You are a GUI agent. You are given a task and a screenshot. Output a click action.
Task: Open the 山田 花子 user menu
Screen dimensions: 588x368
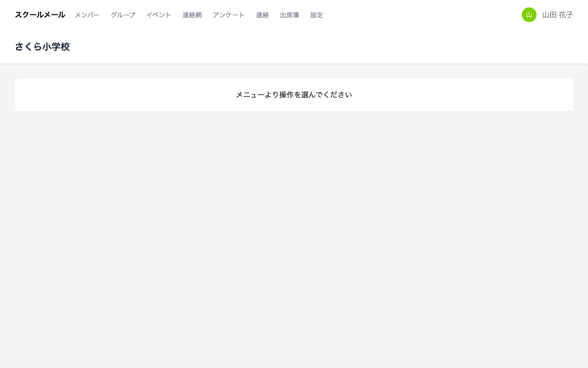tap(557, 15)
